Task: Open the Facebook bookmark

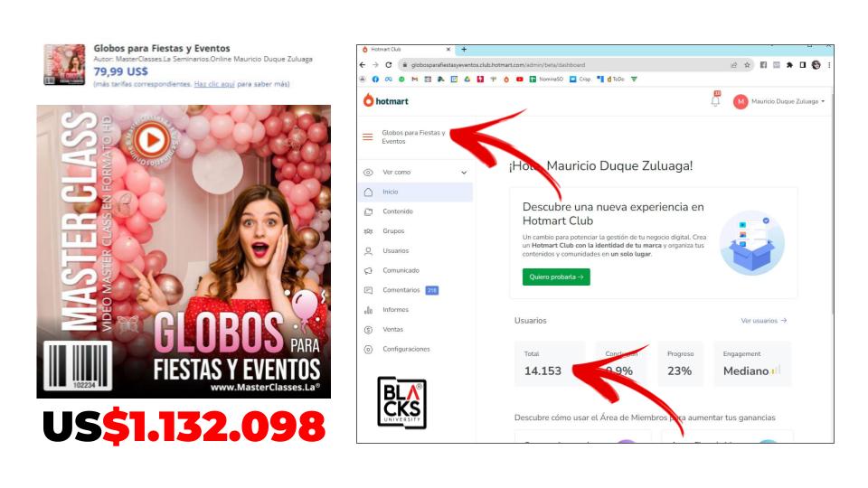Action: click(x=375, y=80)
